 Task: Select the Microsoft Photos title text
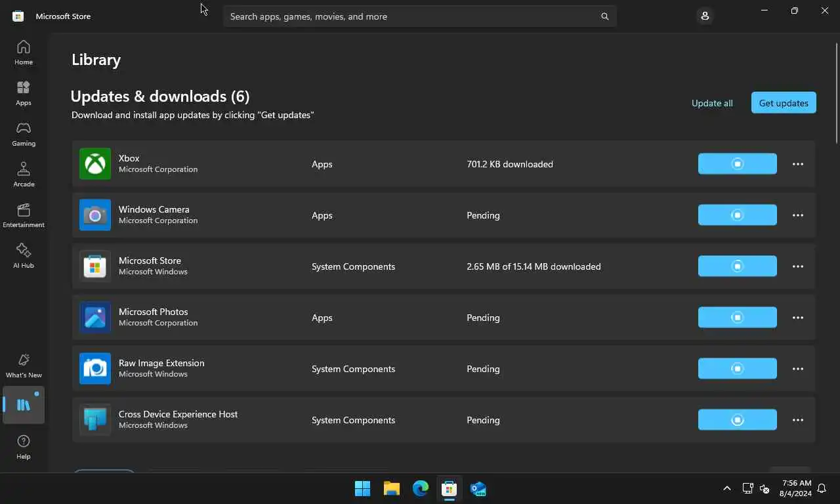coord(153,312)
